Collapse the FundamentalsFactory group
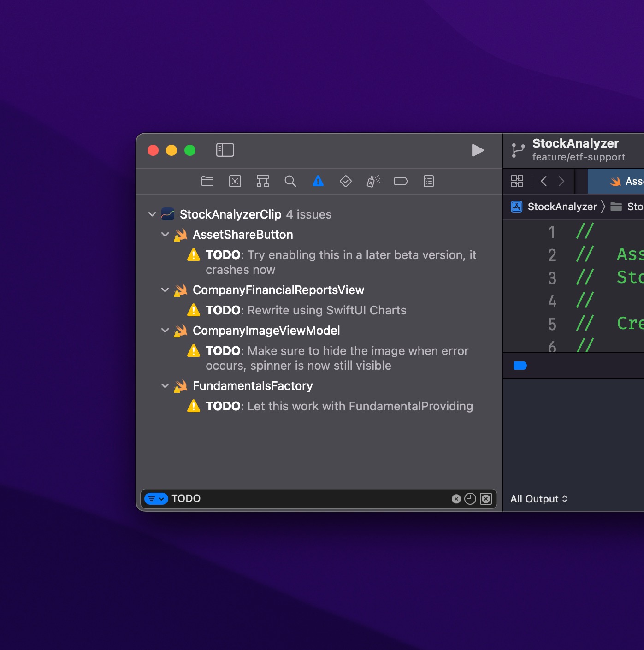 [x=165, y=385]
